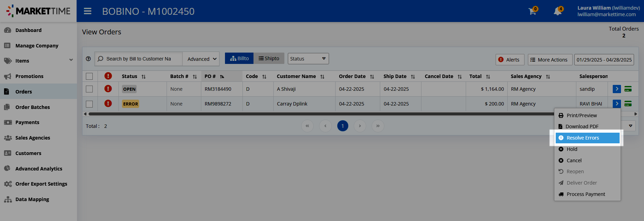Select Reopen in the order menu

pyautogui.click(x=587, y=172)
